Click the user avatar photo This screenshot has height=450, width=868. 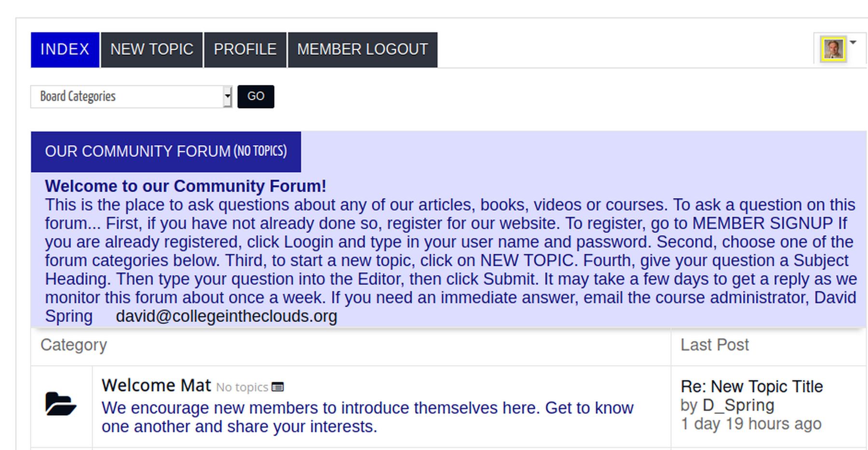(833, 49)
